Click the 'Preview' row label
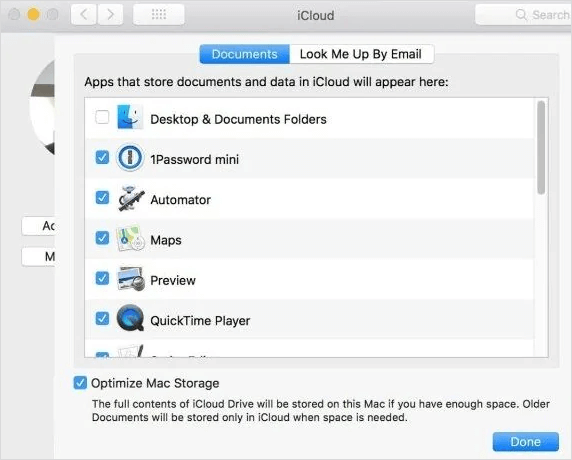 tap(173, 281)
